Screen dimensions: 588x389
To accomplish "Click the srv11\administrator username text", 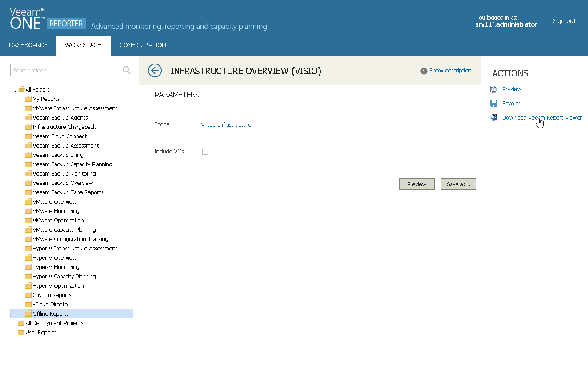I will [x=506, y=24].
